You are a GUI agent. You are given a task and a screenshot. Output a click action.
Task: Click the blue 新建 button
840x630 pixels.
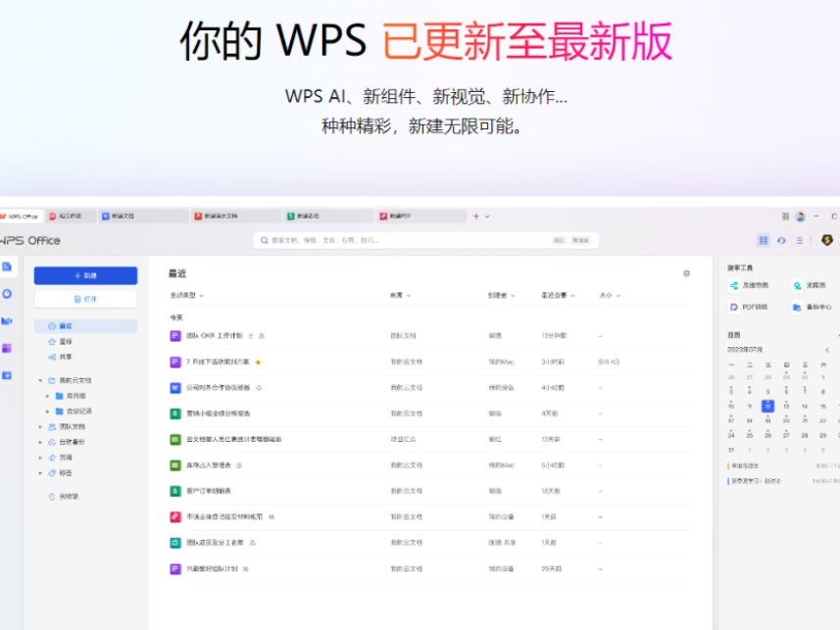pos(85,275)
